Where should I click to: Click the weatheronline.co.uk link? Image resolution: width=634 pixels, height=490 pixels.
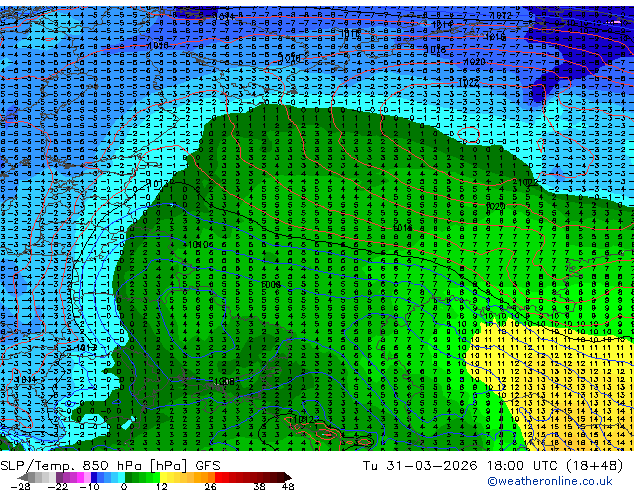tap(550, 481)
